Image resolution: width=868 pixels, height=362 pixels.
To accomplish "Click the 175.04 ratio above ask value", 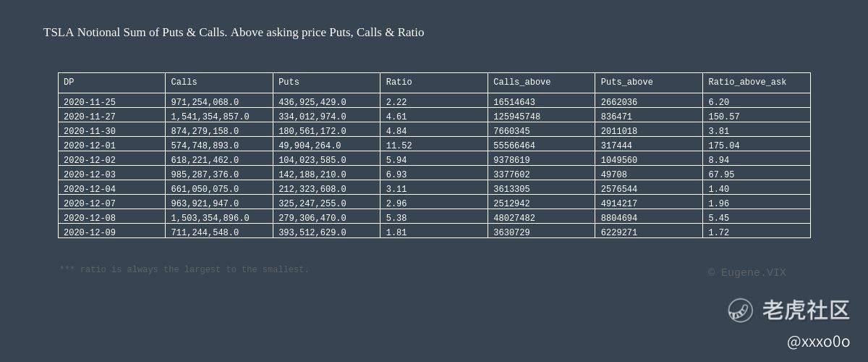I will click(x=757, y=144).
